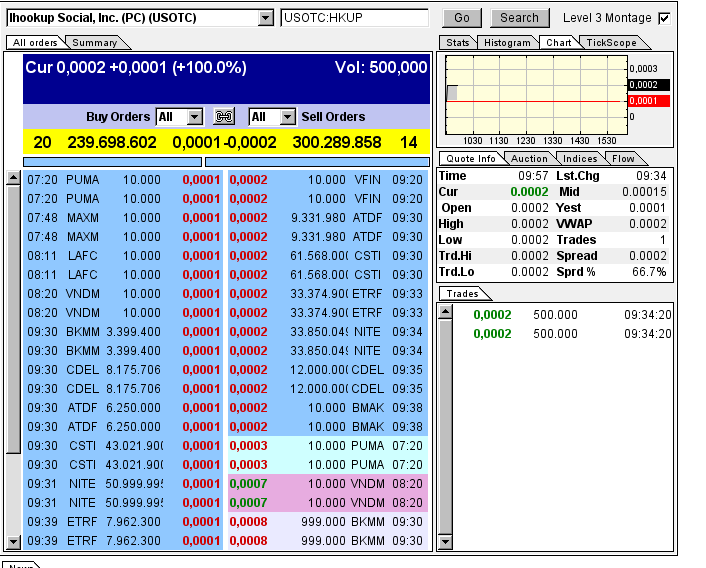Open the Ihookup Social symbol dropdown

coord(265,18)
